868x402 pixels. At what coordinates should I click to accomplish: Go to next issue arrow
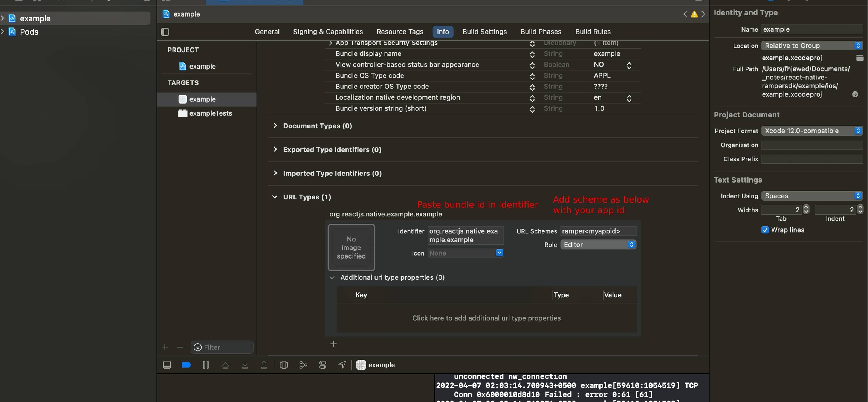(703, 14)
